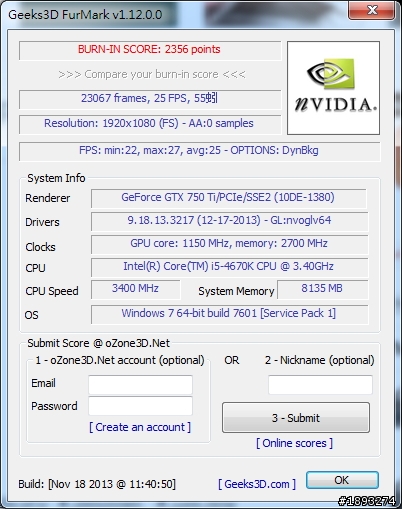Select the BURN-IN SCORE: 2356 points text

pyautogui.click(x=149, y=49)
